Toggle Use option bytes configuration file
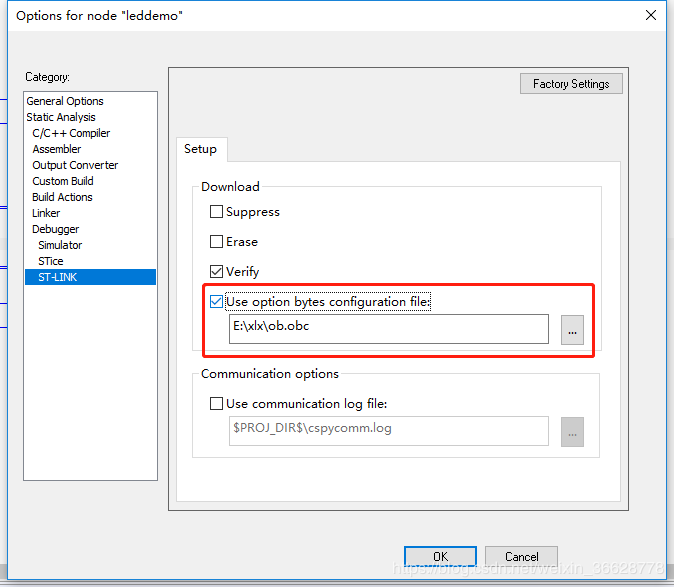 tap(216, 302)
